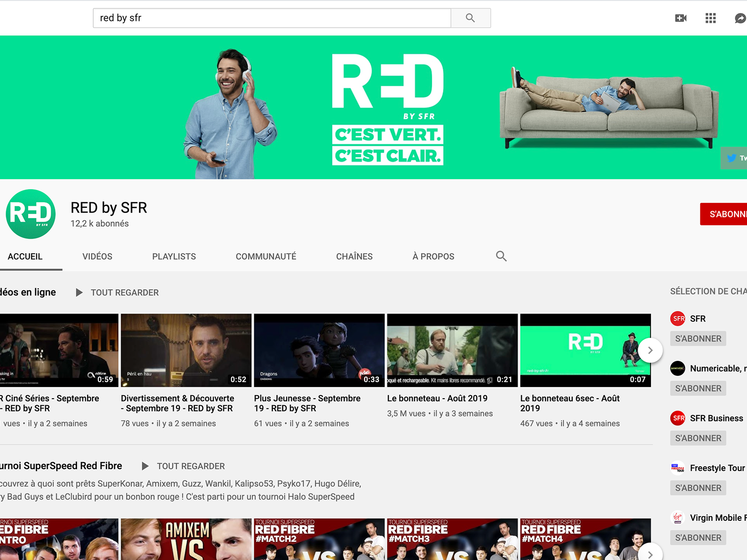Viewport: 747px width, 560px height.
Task: Click the SFR channel logo icon
Action: 678,318
